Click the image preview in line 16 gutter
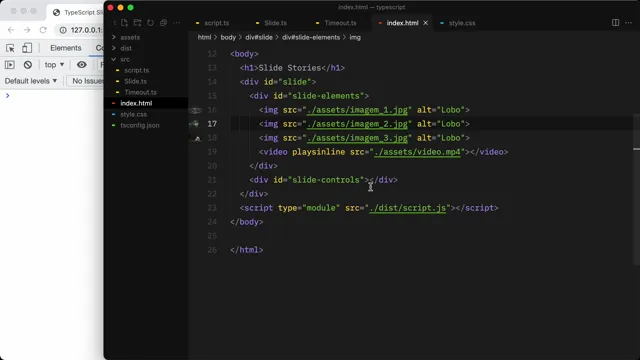640x360 pixels. click(x=196, y=110)
